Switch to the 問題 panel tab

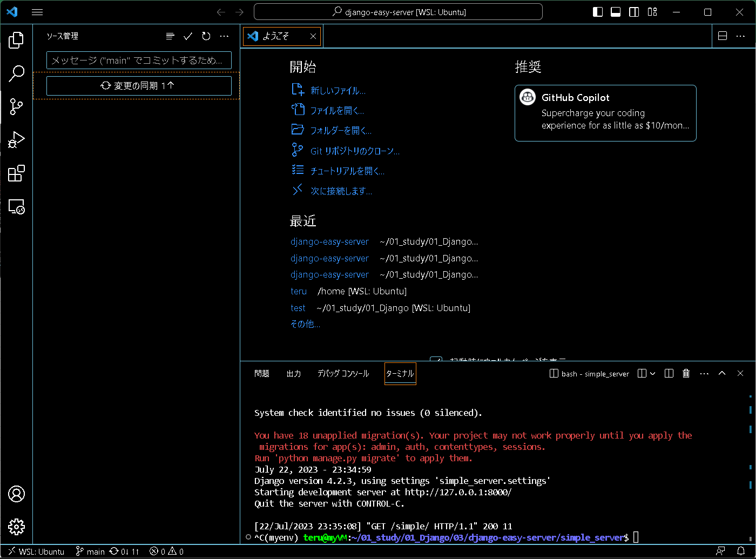pyautogui.click(x=262, y=374)
